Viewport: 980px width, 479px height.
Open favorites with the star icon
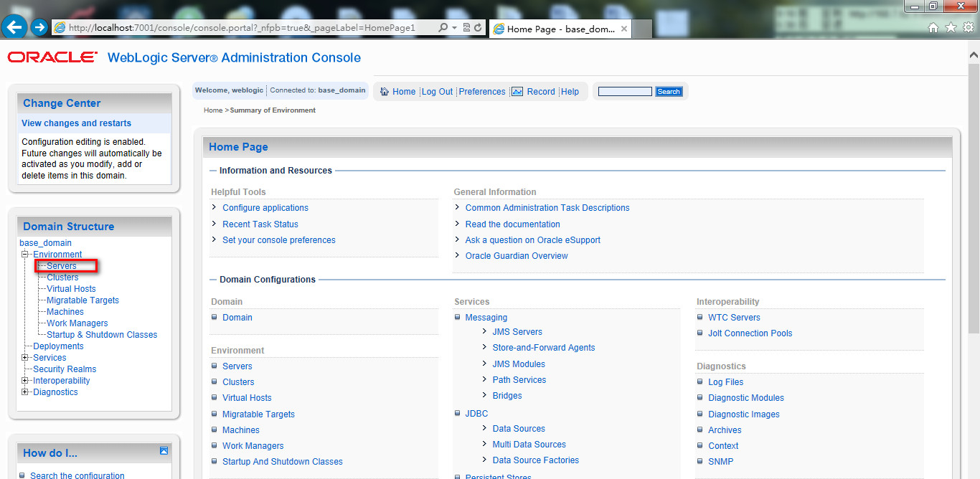click(951, 27)
